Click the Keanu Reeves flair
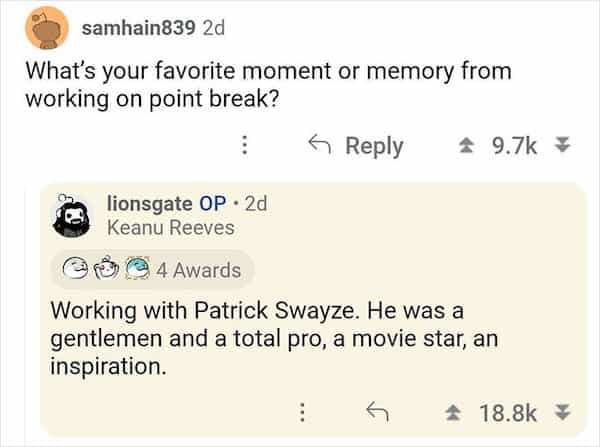Screen dimensions: 600x447 [x=170, y=228]
